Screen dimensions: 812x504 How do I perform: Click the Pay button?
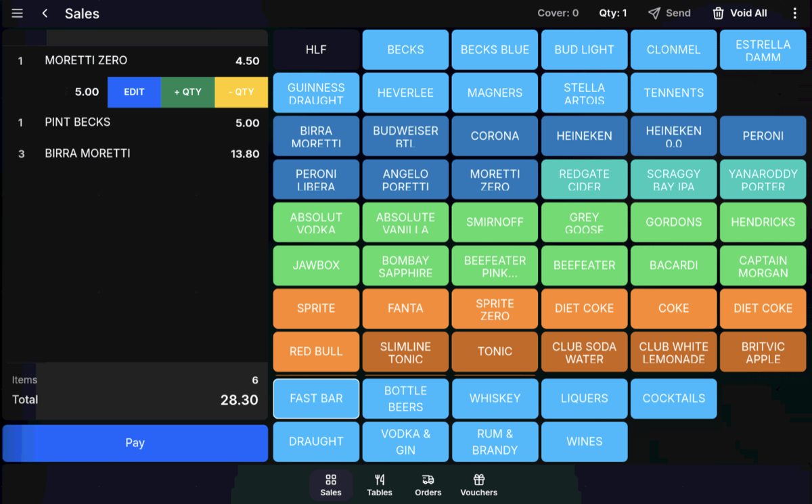click(135, 443)
